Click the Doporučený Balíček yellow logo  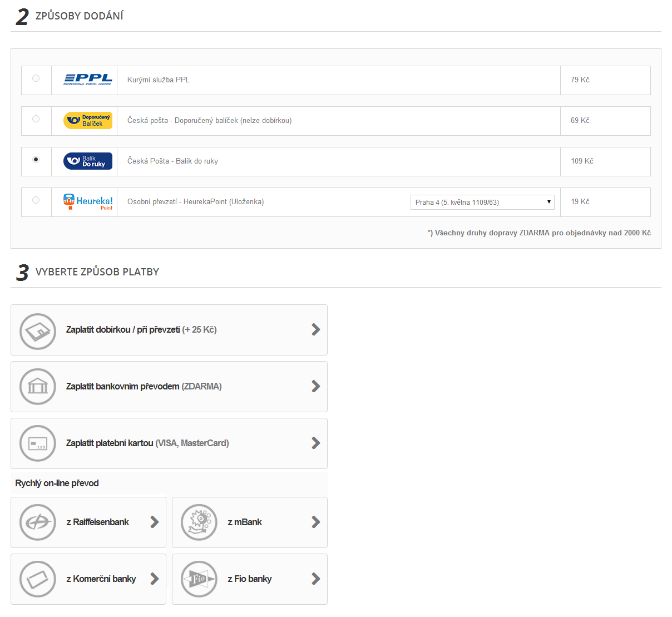pyautogui.click(x=88, y=120)
